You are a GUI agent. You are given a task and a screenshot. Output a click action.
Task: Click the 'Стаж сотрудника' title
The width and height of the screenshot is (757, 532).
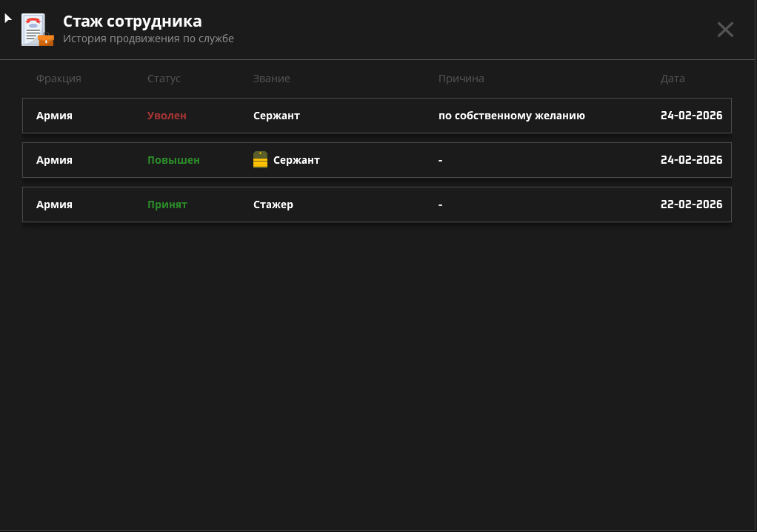132,21
